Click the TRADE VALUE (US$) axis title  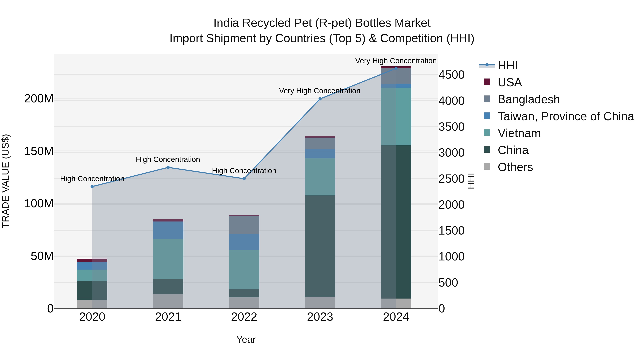pos(6,181)
